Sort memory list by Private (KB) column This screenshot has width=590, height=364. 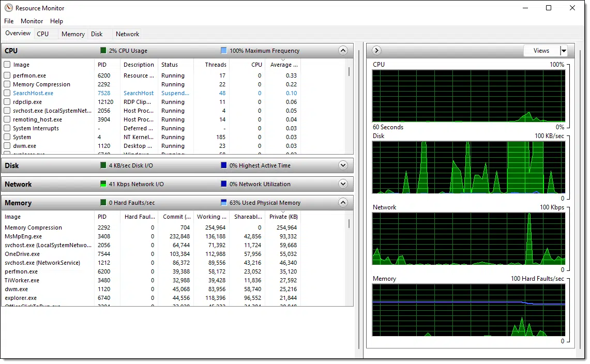[283, 217]
